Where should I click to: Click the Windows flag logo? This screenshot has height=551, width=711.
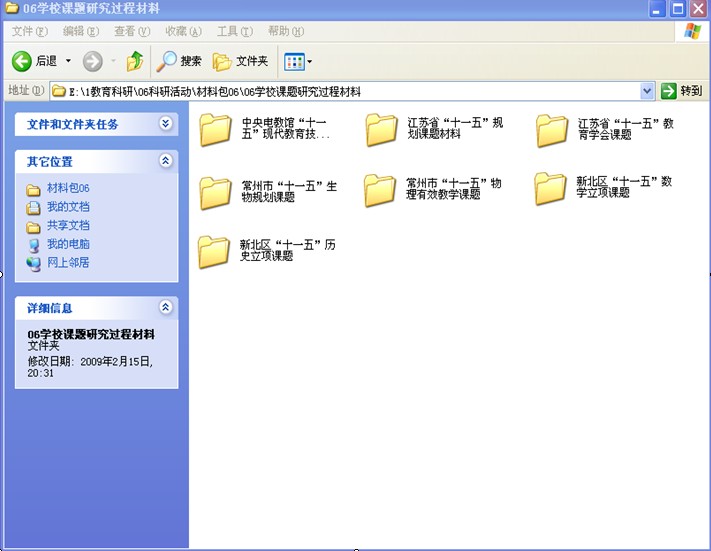[692, 31]
